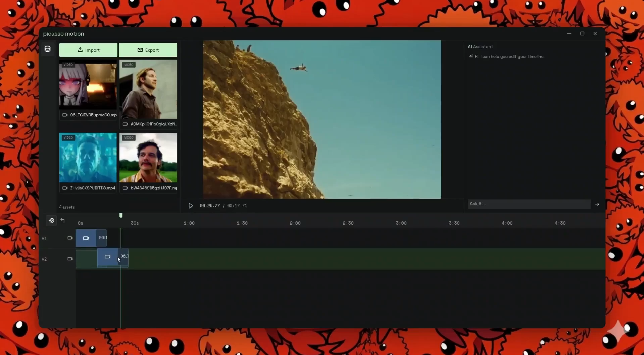Minimize the picasso motion window

pyautogui.click(x=569, y=34)
